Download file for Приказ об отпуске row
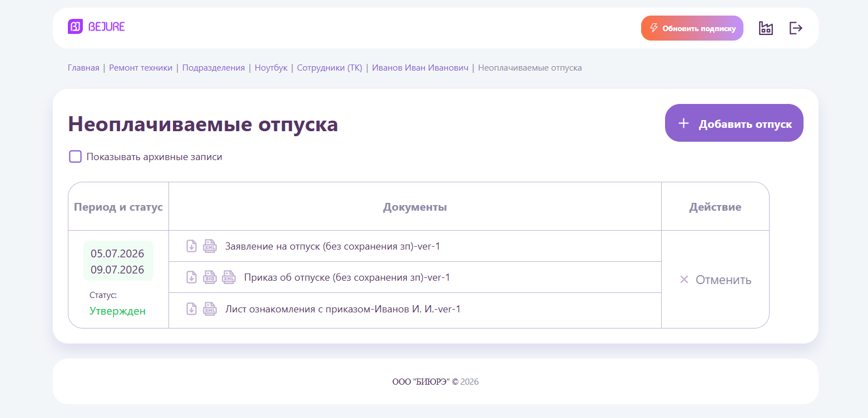The image size is (868, 418). [191, 277]
